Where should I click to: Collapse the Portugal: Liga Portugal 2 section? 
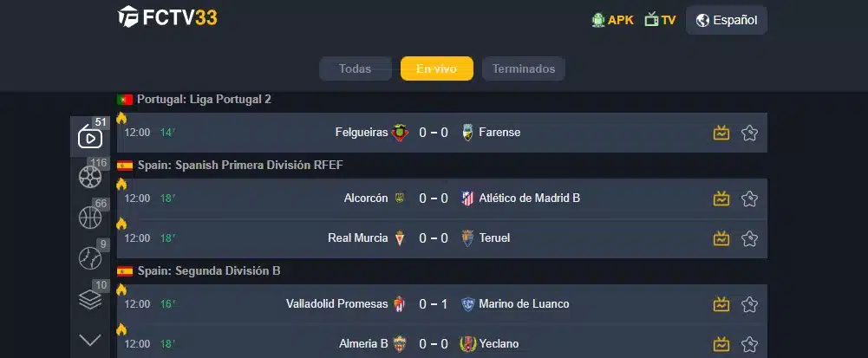204,100
